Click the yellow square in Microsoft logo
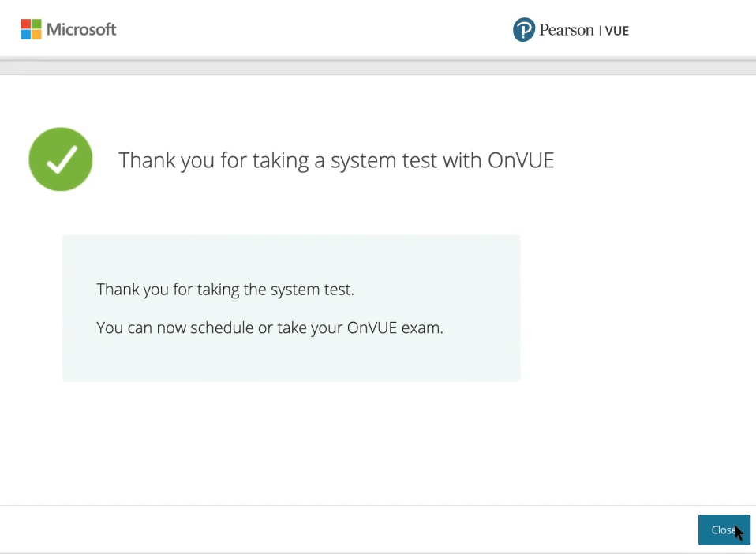The height and width of the screenshot is (554, 756). click(36, 35)
